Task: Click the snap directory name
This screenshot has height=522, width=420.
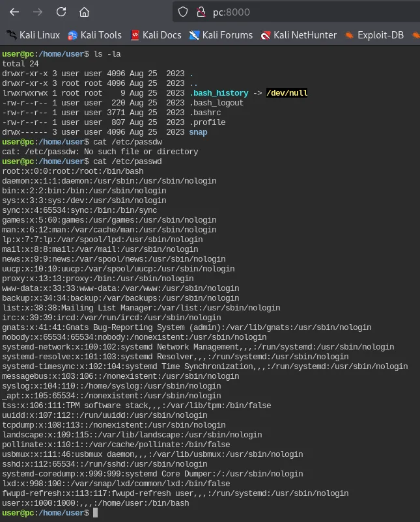Action: click(198, 132)
